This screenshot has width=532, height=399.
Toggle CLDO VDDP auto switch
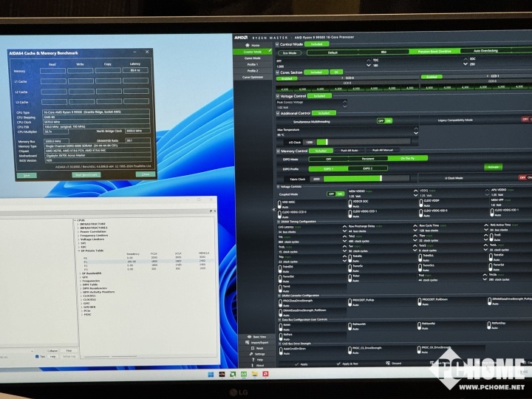coord(420,203)
